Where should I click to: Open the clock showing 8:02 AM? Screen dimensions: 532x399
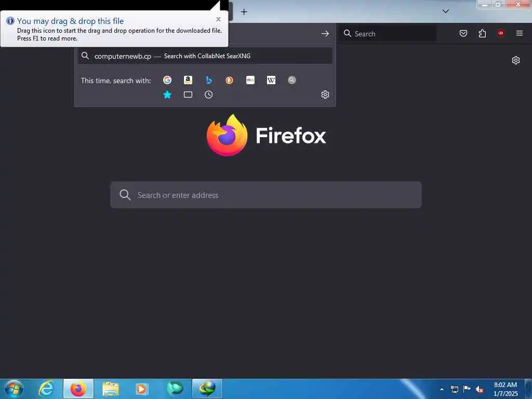(506, 389)
